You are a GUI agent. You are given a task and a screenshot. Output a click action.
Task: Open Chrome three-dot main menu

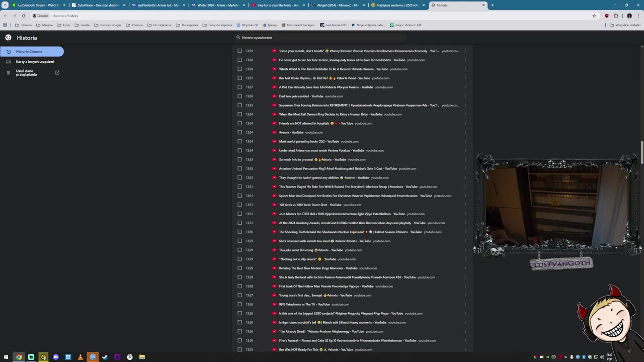click(x=638, y=16)
